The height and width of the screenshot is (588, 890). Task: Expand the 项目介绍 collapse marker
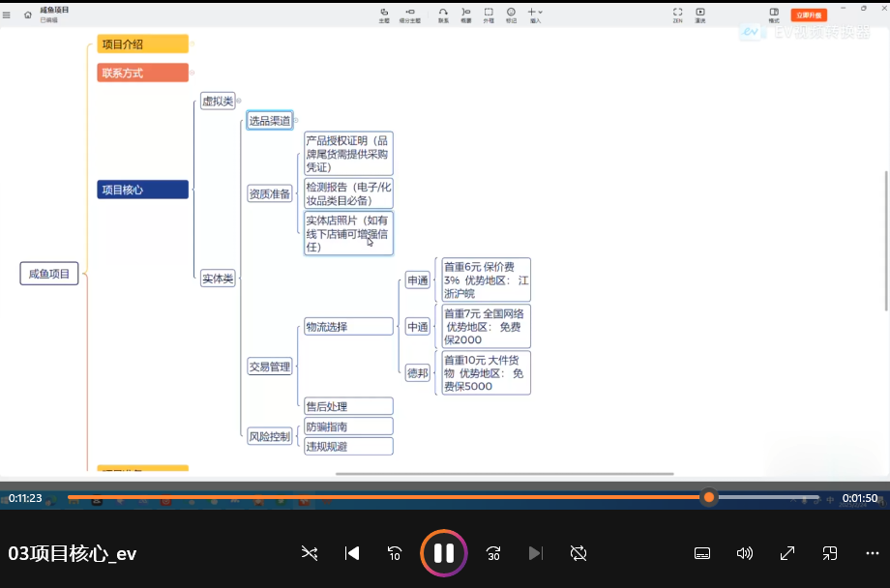(193, 44)
